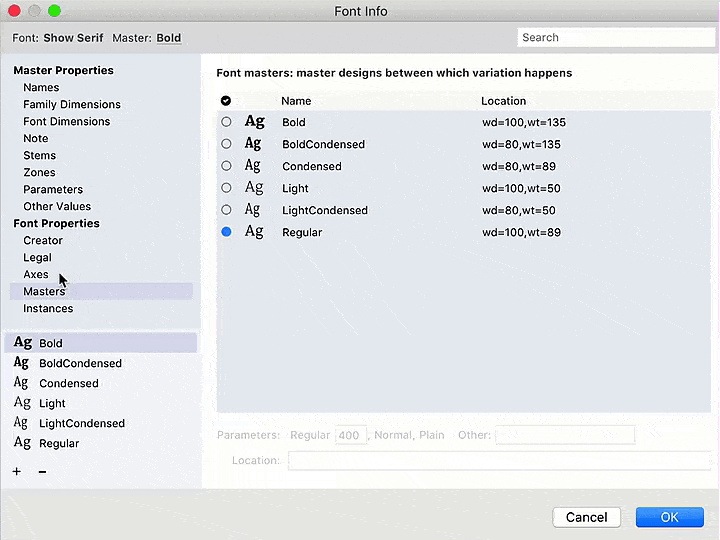This screenshot has height=540, width=720.
Task: Click the plus icon to add a master
Action: [x=17, y=471]
